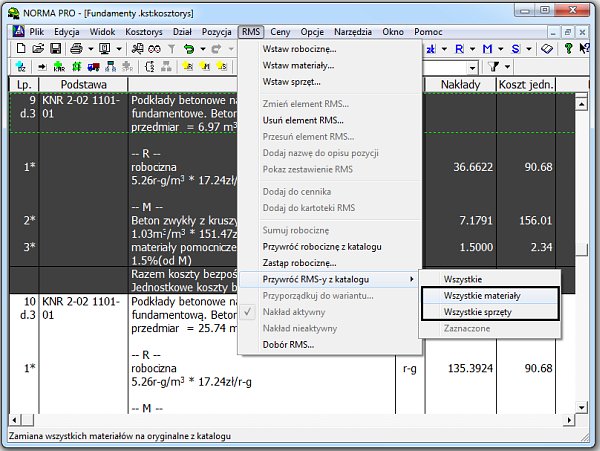Click Wstaw robociznę... menu entry
600x451 pixels.
coord(299,48)
